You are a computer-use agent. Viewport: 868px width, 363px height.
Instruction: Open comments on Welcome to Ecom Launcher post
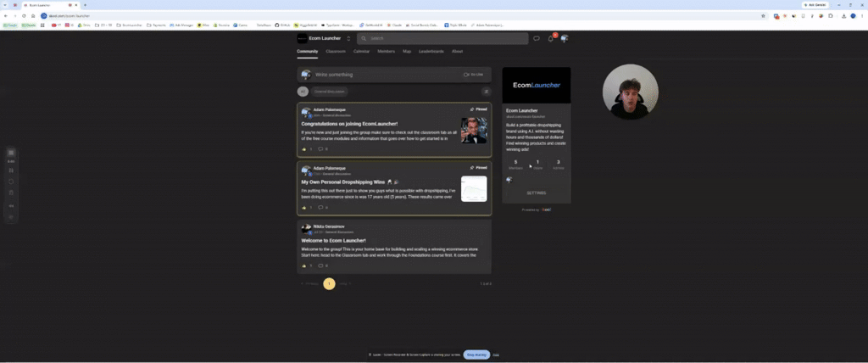(320, 266)
